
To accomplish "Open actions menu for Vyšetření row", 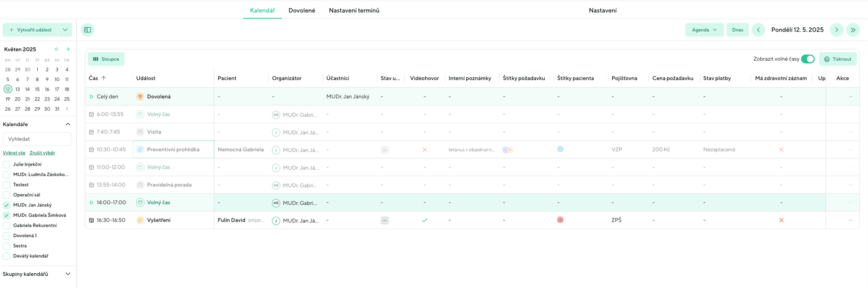I will (x=850, y=220).
